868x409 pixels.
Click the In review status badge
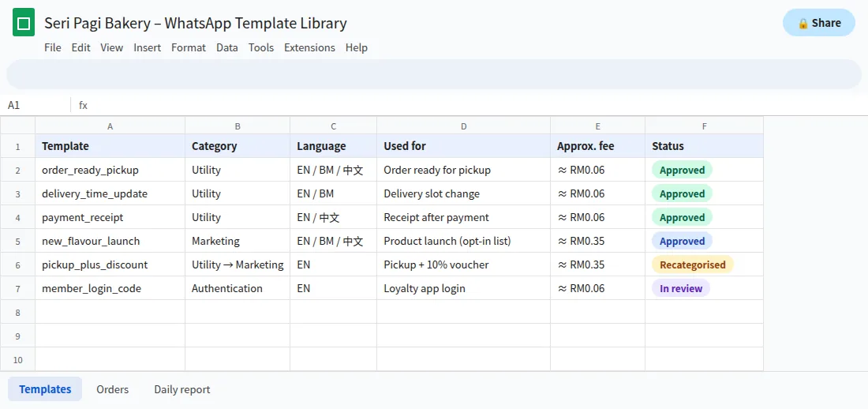tap(681, 288)
